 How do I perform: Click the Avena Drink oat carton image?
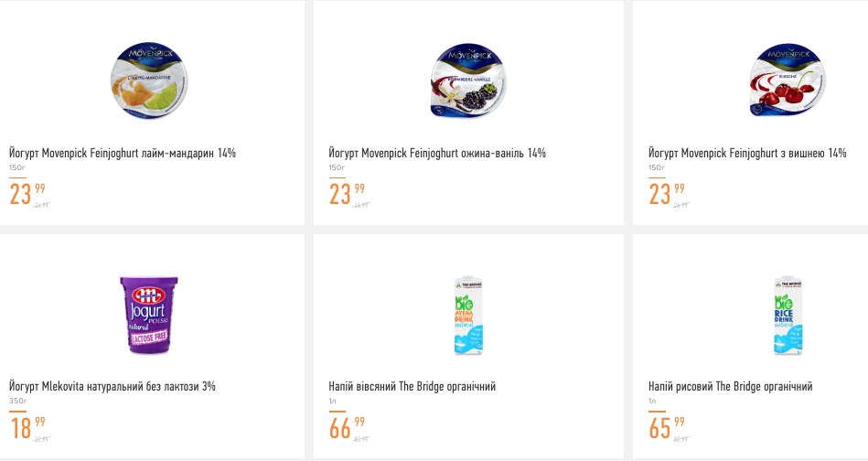pyautogui.click(x=468, y=316)
